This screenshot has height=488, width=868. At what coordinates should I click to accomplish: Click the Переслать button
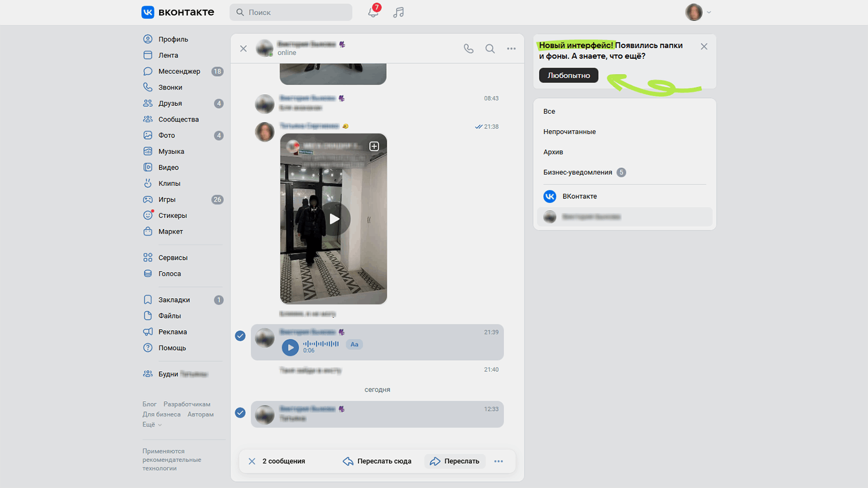pos(455,461)
